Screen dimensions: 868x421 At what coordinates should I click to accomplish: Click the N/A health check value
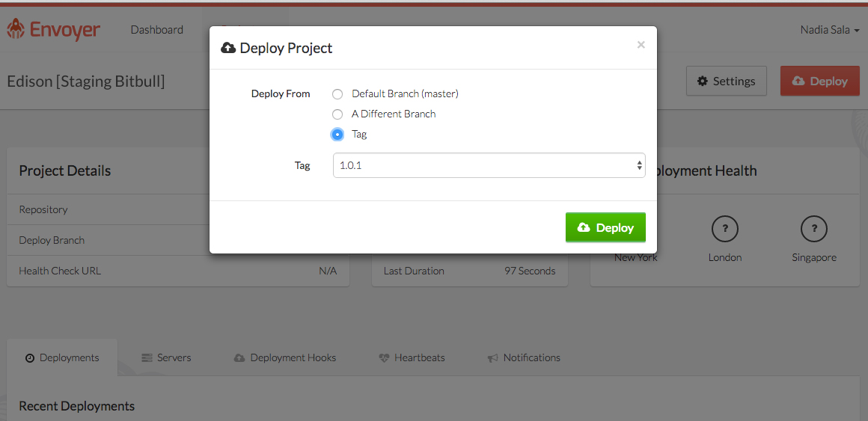pyautogui.click(x=328, y=271)
